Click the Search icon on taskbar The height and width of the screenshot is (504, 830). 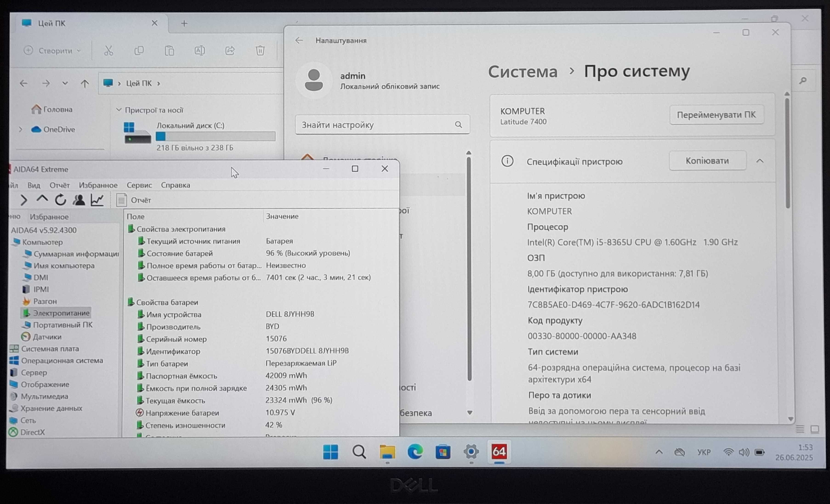359,452
